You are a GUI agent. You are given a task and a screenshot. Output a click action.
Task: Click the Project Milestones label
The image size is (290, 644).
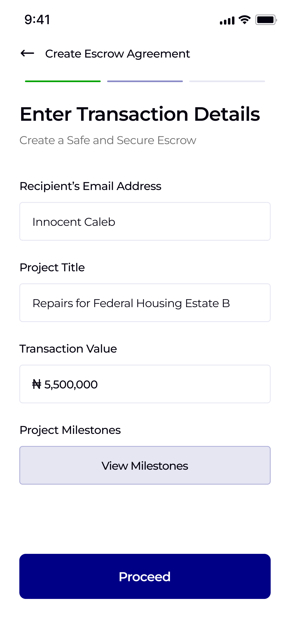coord(70,430)
